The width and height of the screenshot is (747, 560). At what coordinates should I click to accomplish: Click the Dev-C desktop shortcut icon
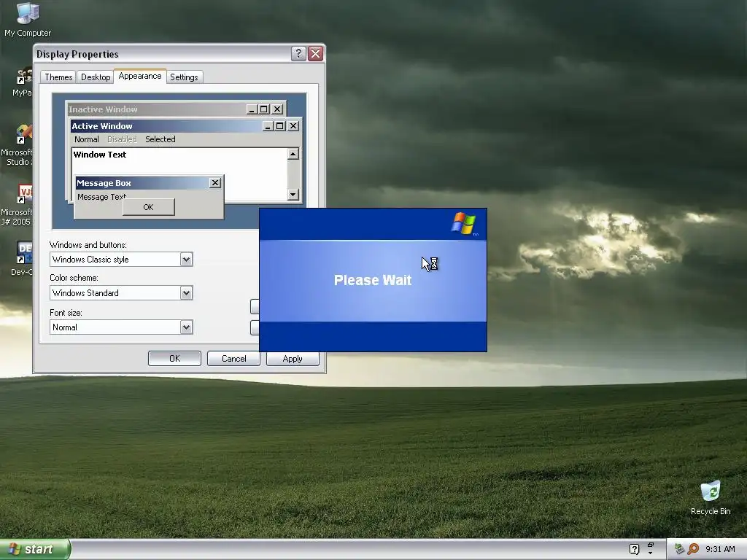(x=23, y=258)
